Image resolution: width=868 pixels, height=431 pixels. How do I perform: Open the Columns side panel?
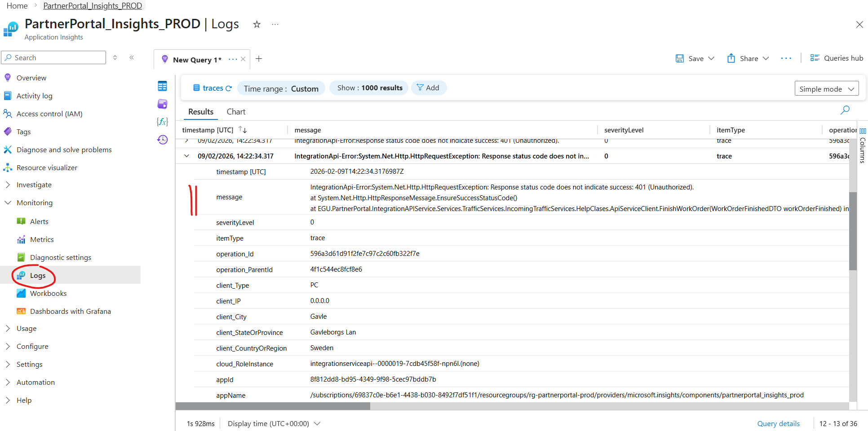tap(862, 146)
